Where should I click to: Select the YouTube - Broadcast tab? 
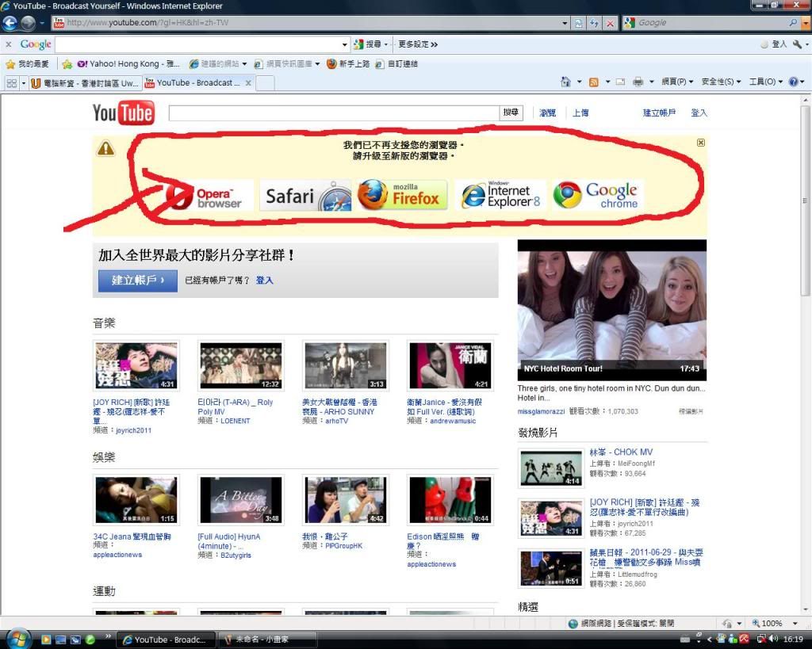[198, 82]
